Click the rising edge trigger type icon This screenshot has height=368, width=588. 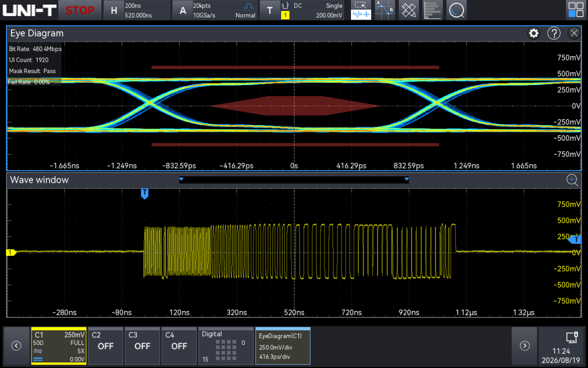point(285,6)
